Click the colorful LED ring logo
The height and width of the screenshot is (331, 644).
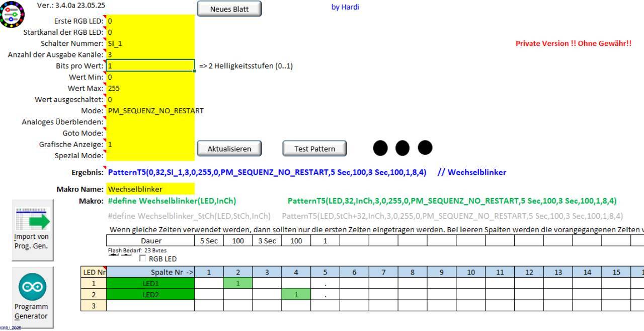click(x=12, y=15)
